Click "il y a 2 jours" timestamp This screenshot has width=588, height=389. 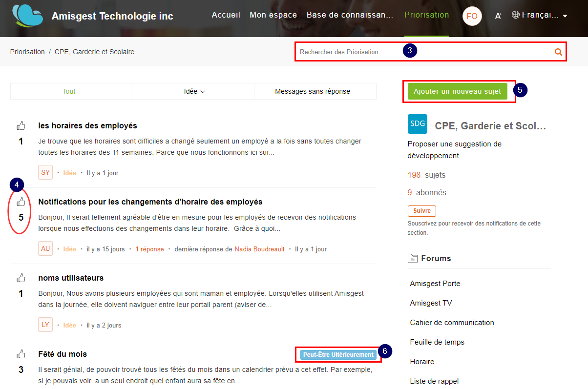(104, 325)
